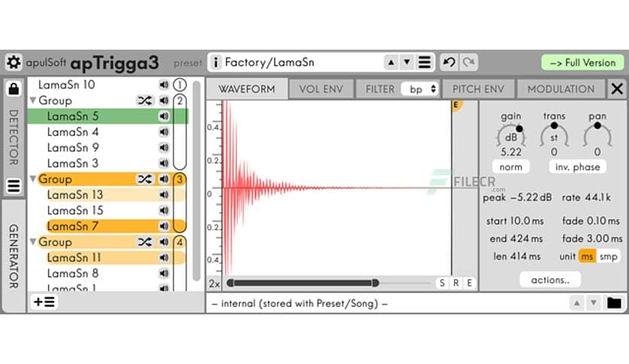Open the preset list hamburger menu
This screenshot has height=364, width=629.
click(424, 62)
